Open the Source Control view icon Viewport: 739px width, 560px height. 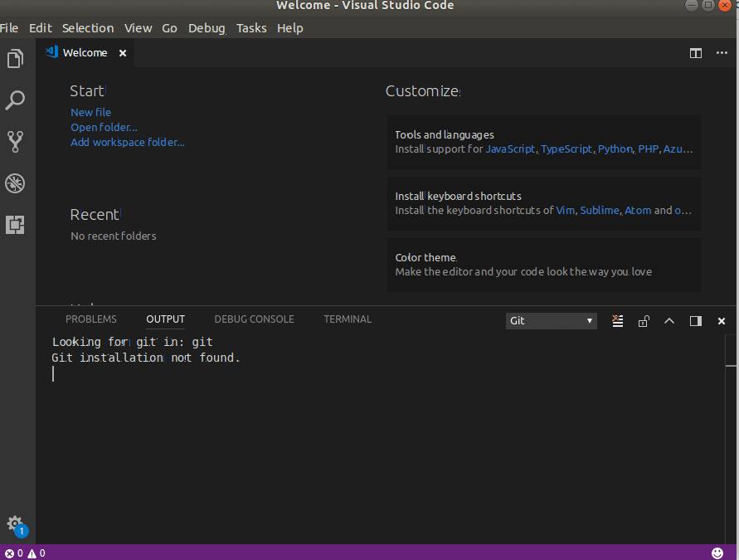pos(16,141)
